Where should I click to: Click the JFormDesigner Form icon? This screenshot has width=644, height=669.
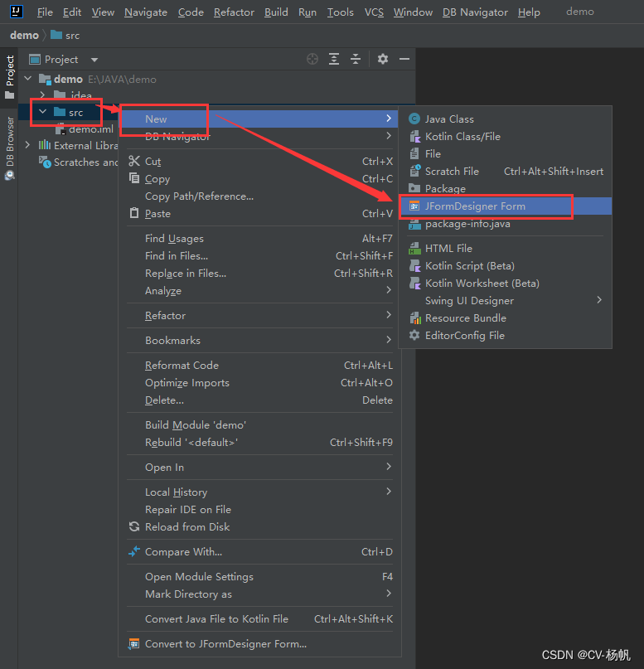click(414, 206)
